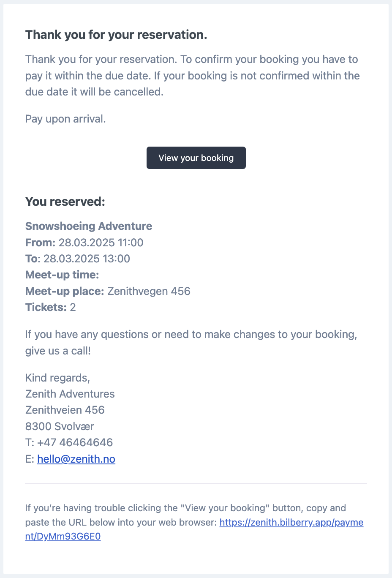Select the To date 28.03.2025 13:00
This screenshot has height=578, width=392.
87,259
